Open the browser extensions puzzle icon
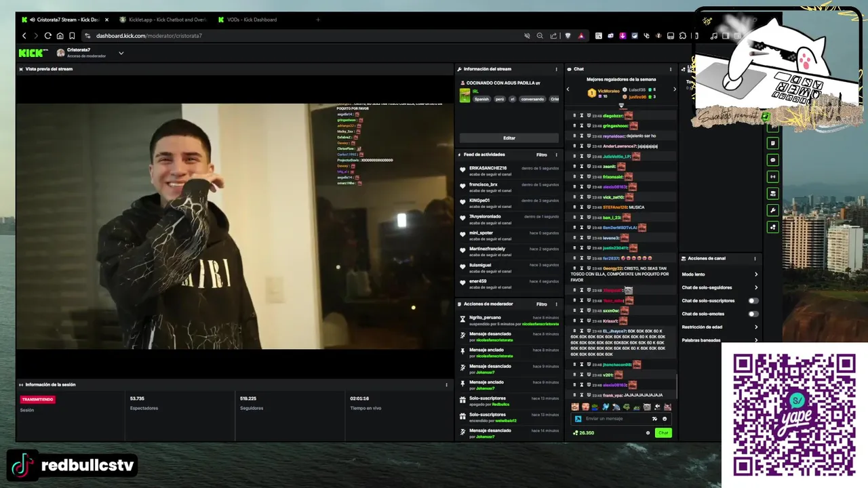This screenshot has width=868, height=488. (684, 36)
